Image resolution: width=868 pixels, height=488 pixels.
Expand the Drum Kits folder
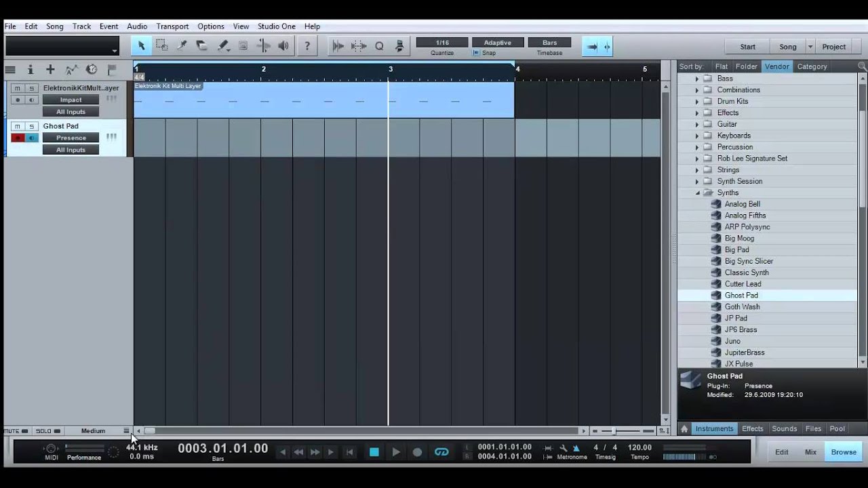click(696, 102)
